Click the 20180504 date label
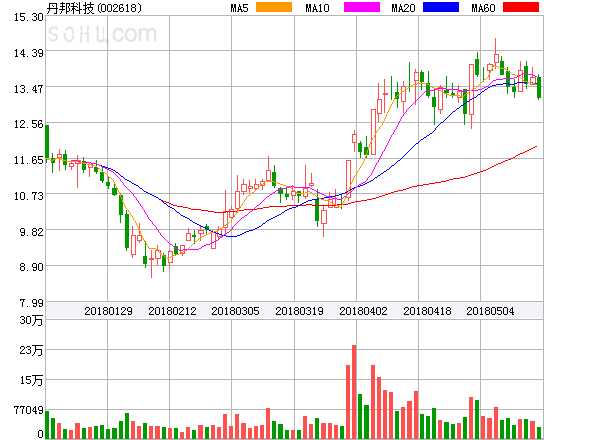The height and width of the screenshot is (440, 600). pyautogui.click(x=490, y=311)
